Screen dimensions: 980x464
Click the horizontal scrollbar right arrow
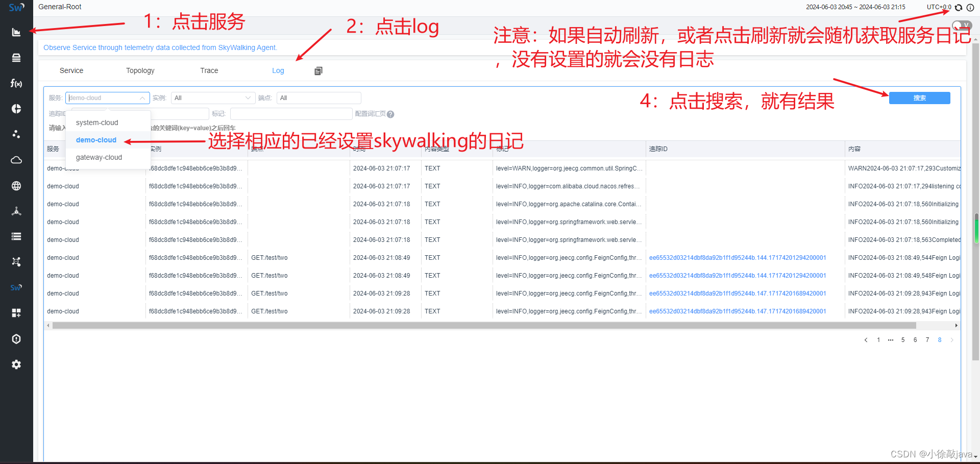click(x=956, y=325)
